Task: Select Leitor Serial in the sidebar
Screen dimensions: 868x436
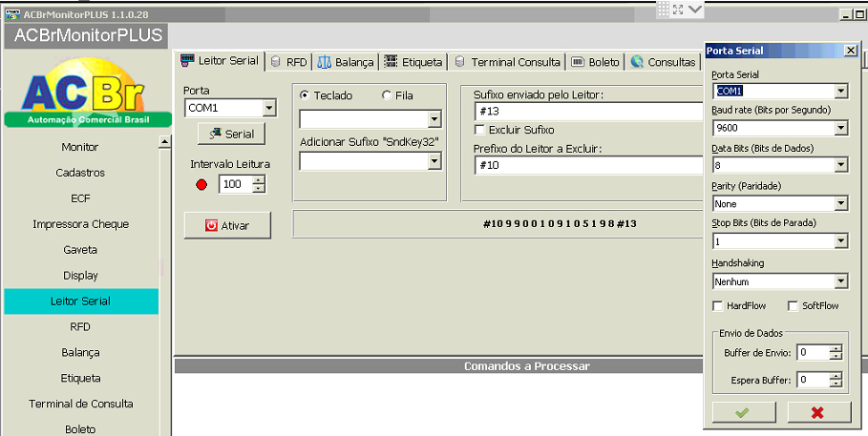Action: coord(81,301)
